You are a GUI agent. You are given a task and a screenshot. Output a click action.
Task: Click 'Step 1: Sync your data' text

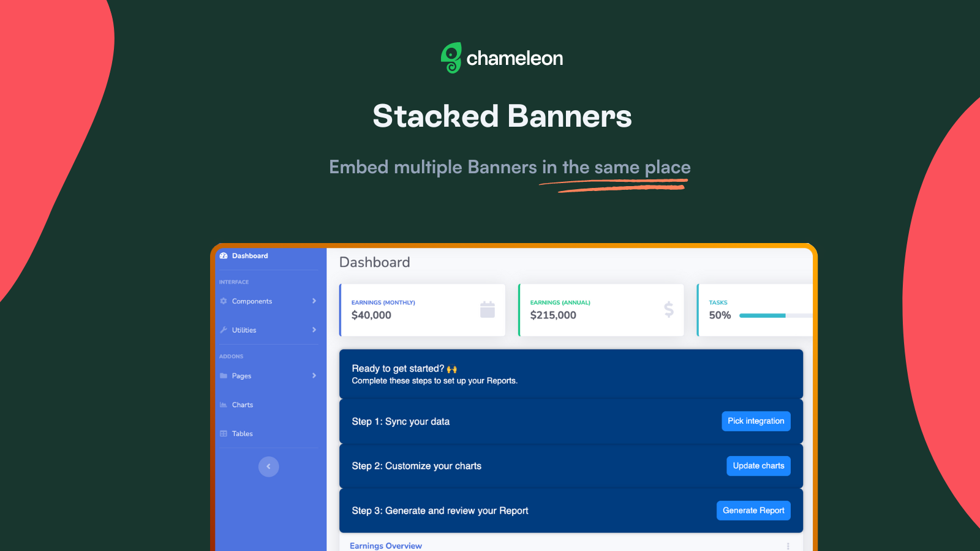pos(401,422)
